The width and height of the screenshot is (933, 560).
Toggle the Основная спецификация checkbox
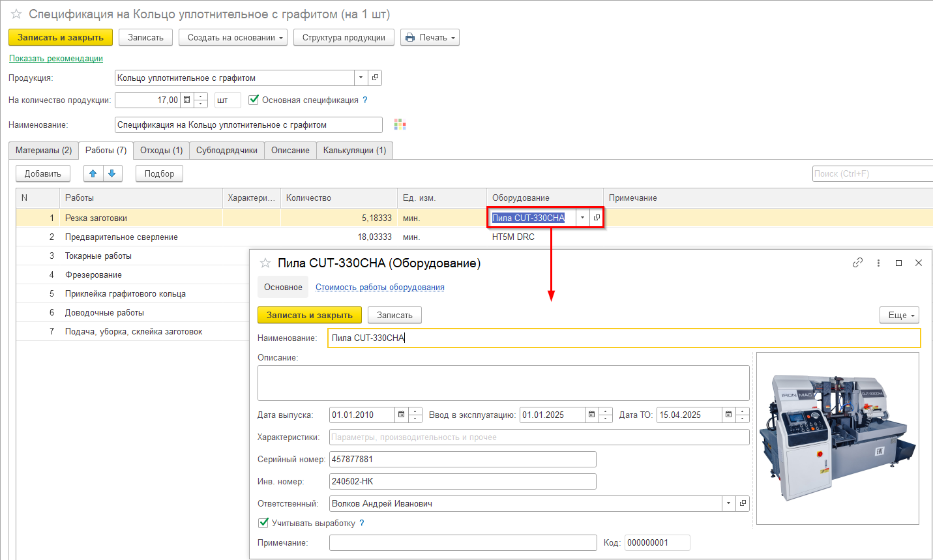point(254,100)
